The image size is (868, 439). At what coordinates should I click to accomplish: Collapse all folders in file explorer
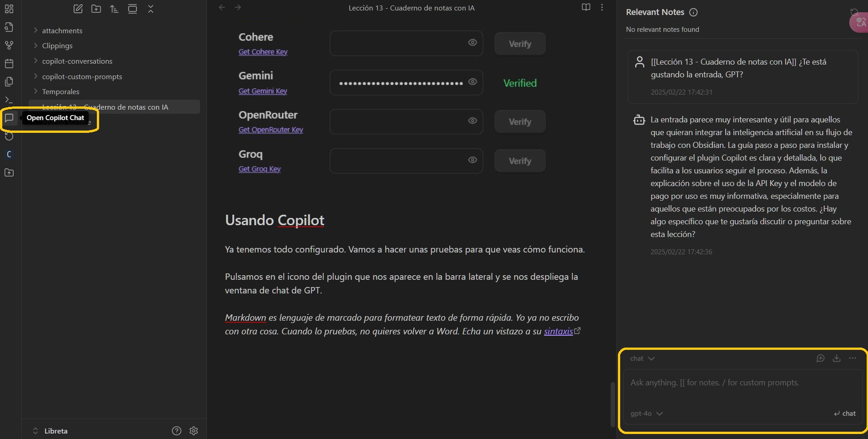(x=151, y=9)
